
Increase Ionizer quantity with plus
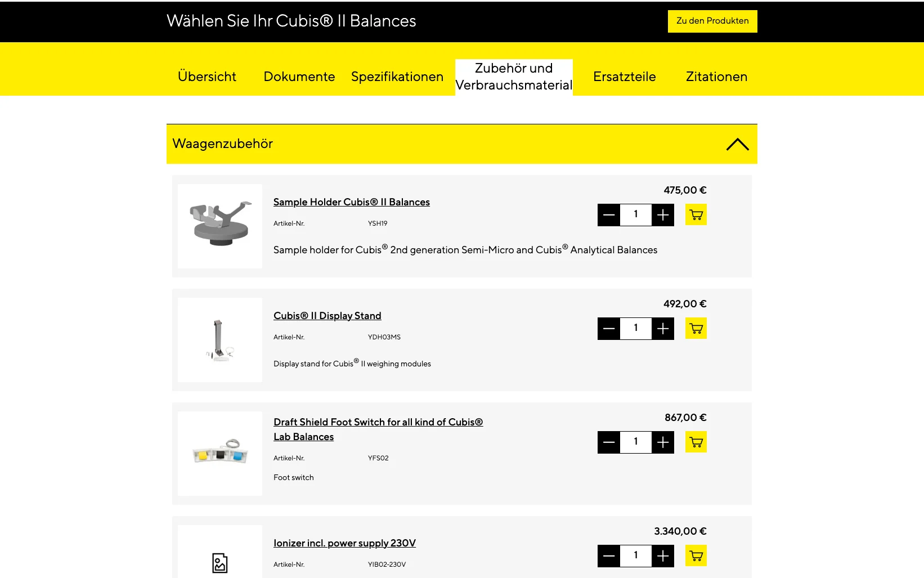663,555
